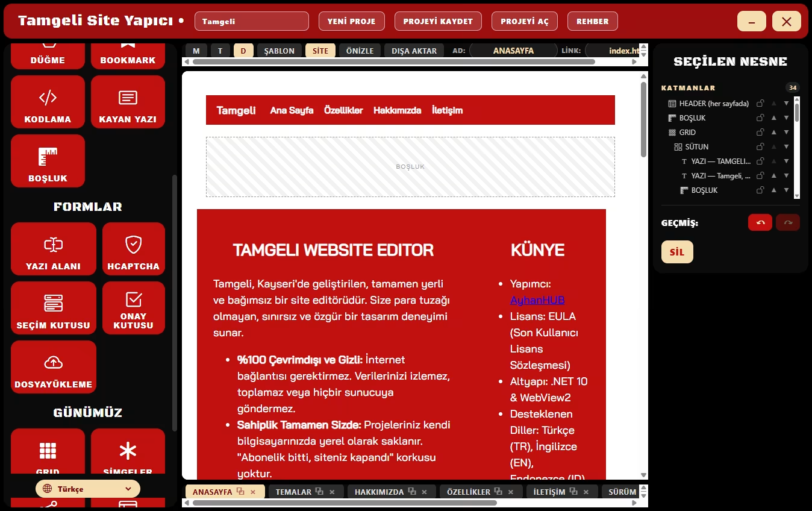Image resolution: width=812 pixels, height=511 pixels.
Task: Insert an Onay Kutusu checkbox element
Action: [134, 308]
